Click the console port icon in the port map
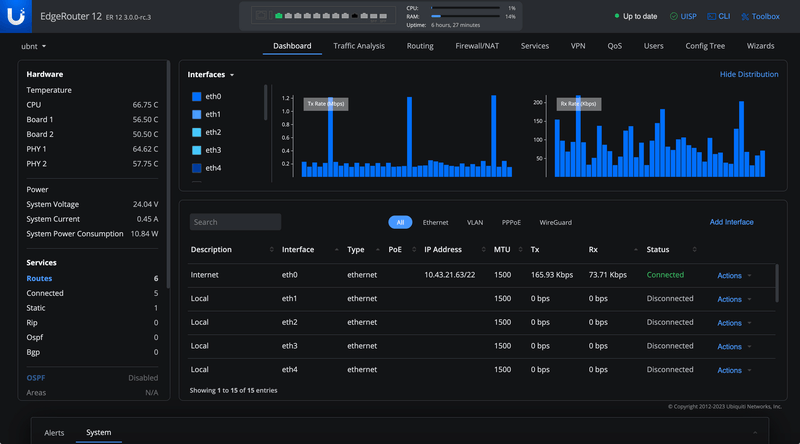Viewport: 800px width, 444px height. pos(261,16)
